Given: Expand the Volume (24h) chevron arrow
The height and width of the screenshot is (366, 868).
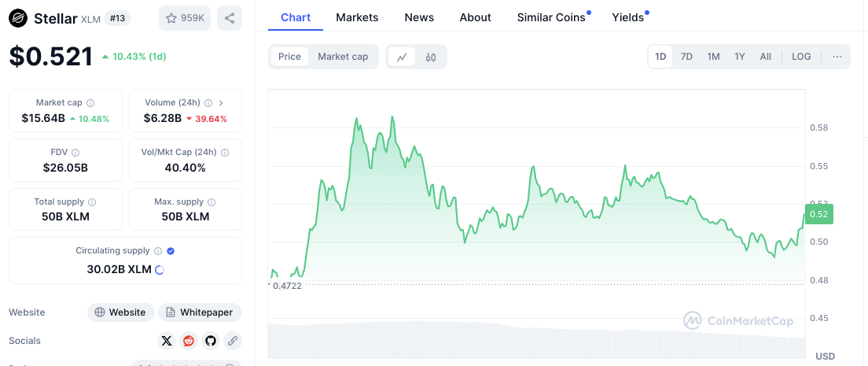Looking at the screenshot, I should [x=221, y=103].
